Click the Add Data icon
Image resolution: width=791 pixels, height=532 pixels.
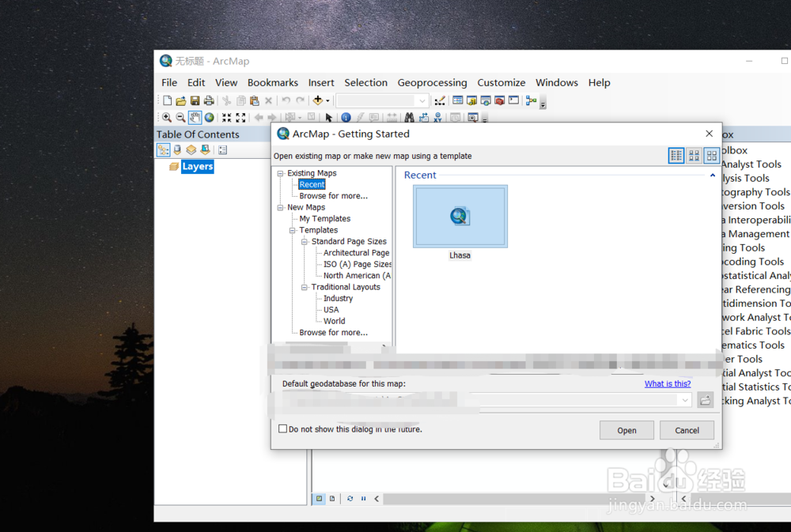tap(318, 100)
